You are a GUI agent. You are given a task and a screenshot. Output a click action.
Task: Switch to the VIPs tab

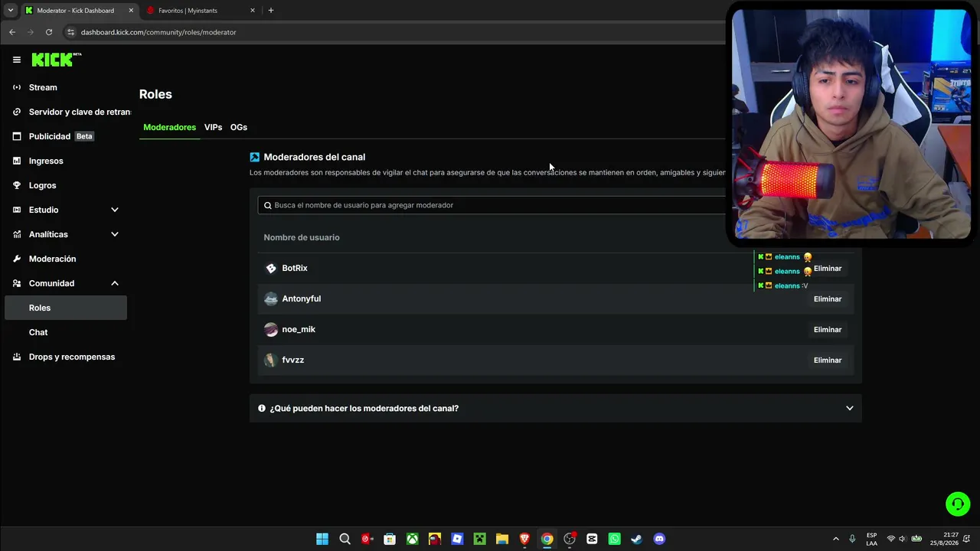pos(213,127)
